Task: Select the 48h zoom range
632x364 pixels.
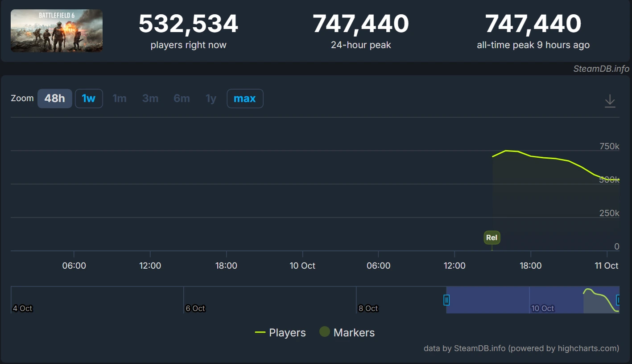Action: pos(54,98)
